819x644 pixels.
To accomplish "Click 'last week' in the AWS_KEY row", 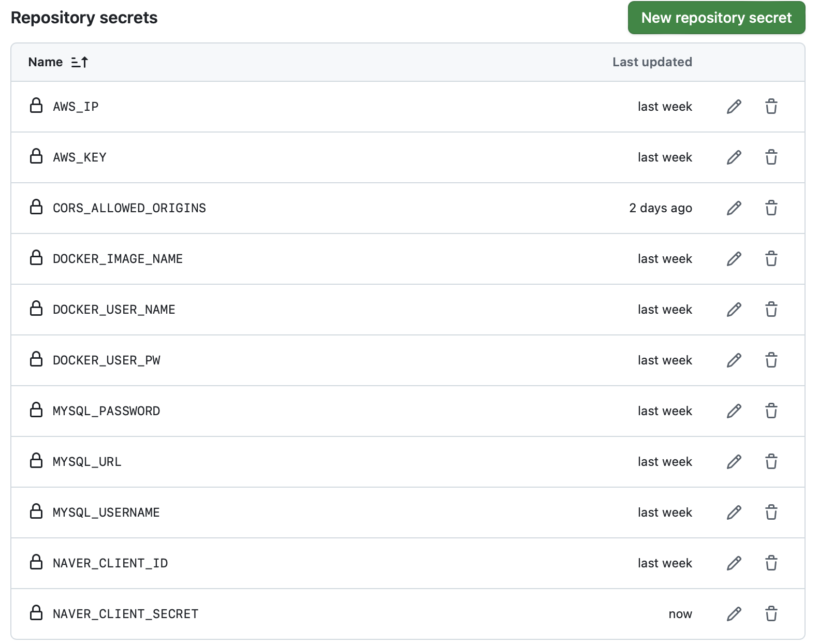I will (665, 157).
